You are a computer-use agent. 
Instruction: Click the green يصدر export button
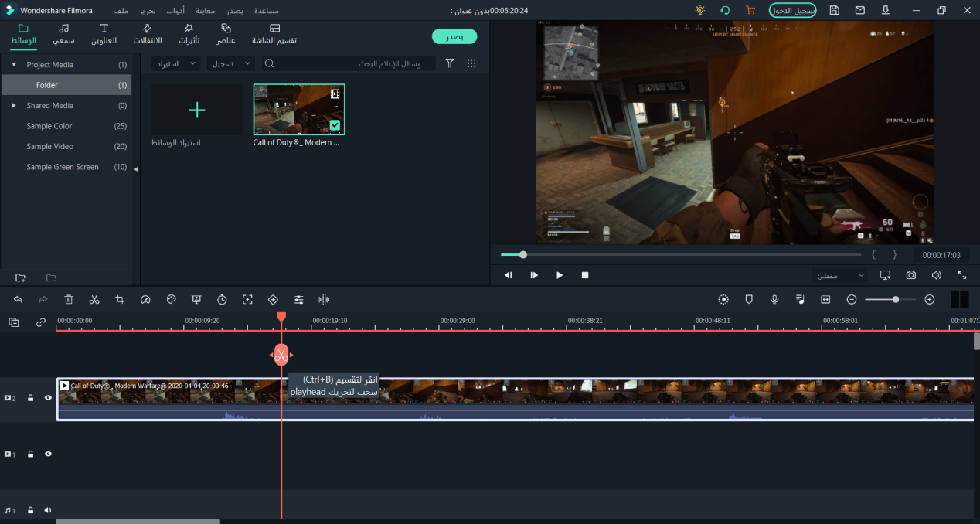(x=454, y=36)
